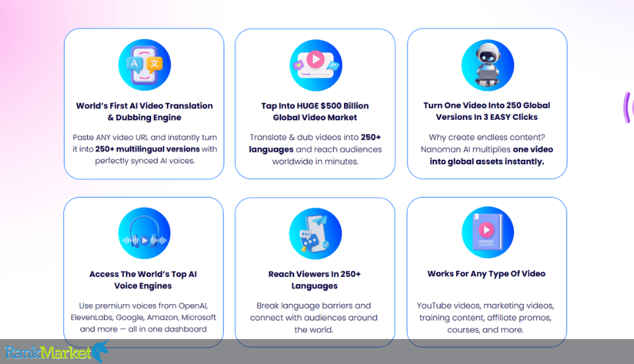The width and height of the screenshot is (634, 364).
Task: Click heading Turn One Video Into 250 Global
Action: [487, 111]
